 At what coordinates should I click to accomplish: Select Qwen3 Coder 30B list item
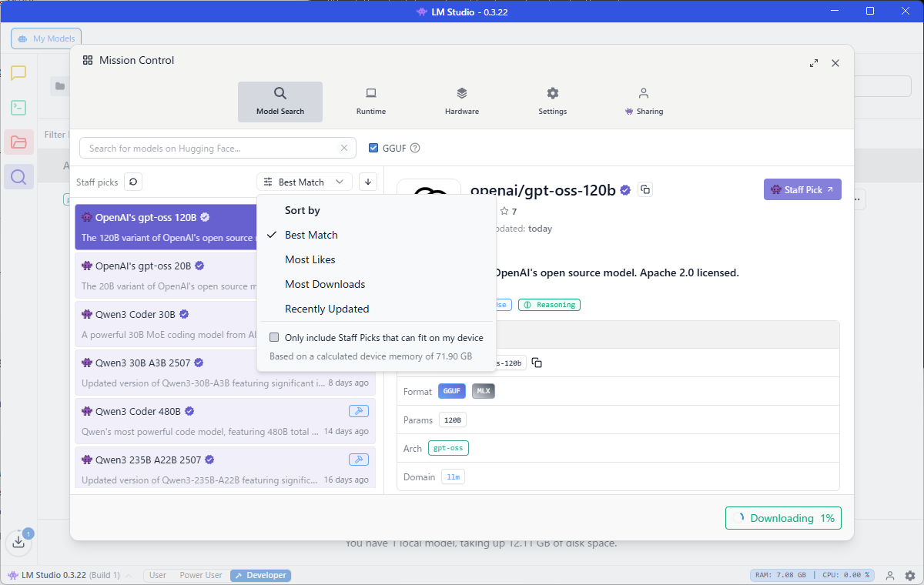click(x=166, y=324)
